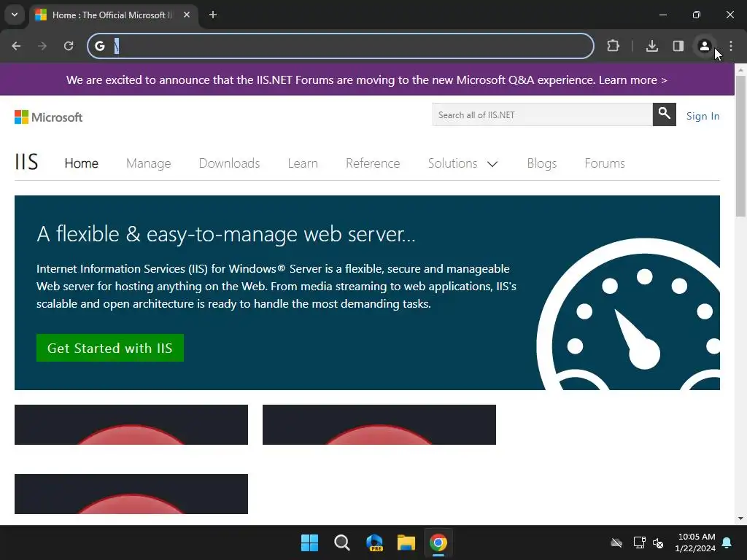This screenshot has height=560, width=747.
Task: Open the Chrome profile avatar
Action: click(x=705, y=46)
